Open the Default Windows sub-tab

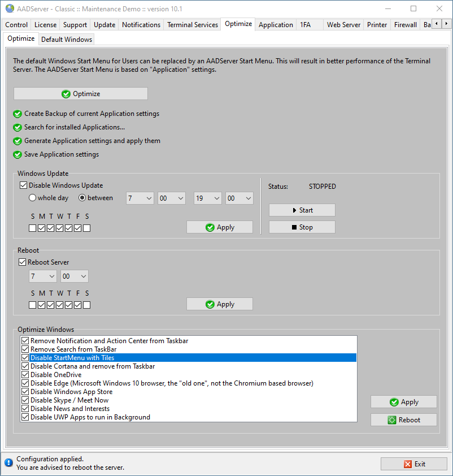coord(67,40)
